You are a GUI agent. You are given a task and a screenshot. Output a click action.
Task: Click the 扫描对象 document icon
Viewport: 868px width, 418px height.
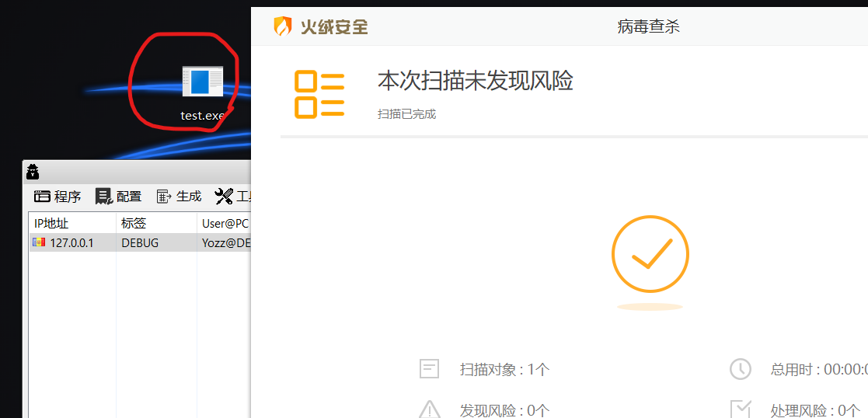click(430, 369)
